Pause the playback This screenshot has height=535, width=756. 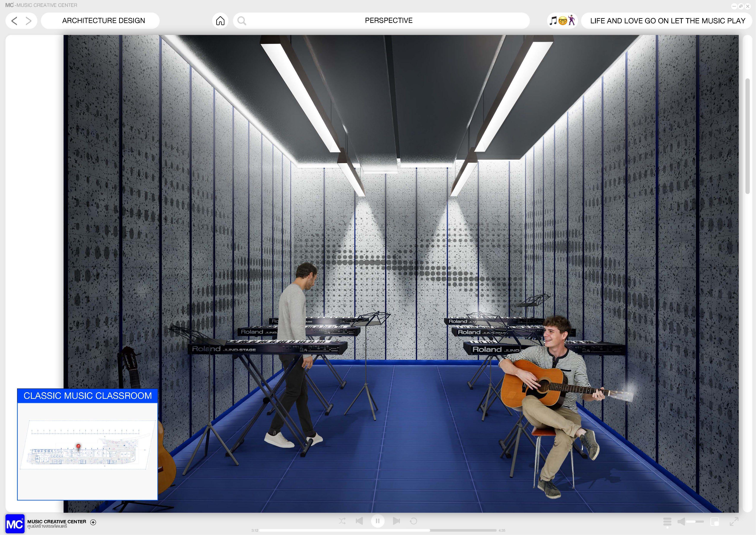click(x=378, y=521)
